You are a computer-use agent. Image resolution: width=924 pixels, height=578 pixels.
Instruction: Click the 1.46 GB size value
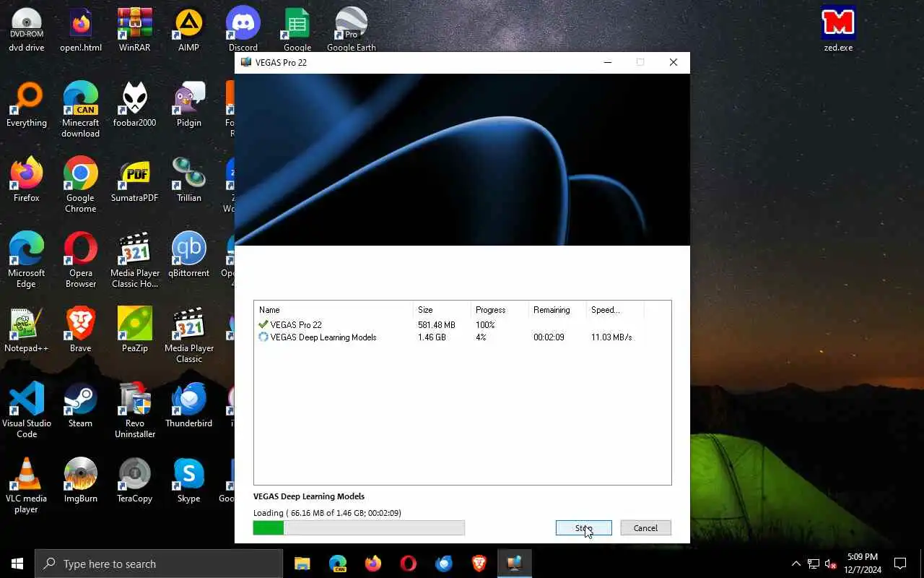pyautogui.click(x=432, y=337)
